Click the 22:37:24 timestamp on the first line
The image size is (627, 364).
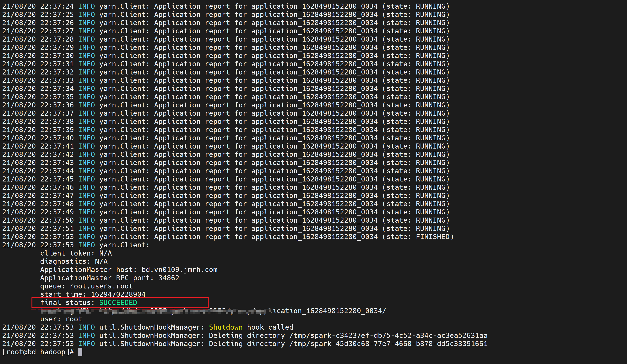[x=57, y=6]
